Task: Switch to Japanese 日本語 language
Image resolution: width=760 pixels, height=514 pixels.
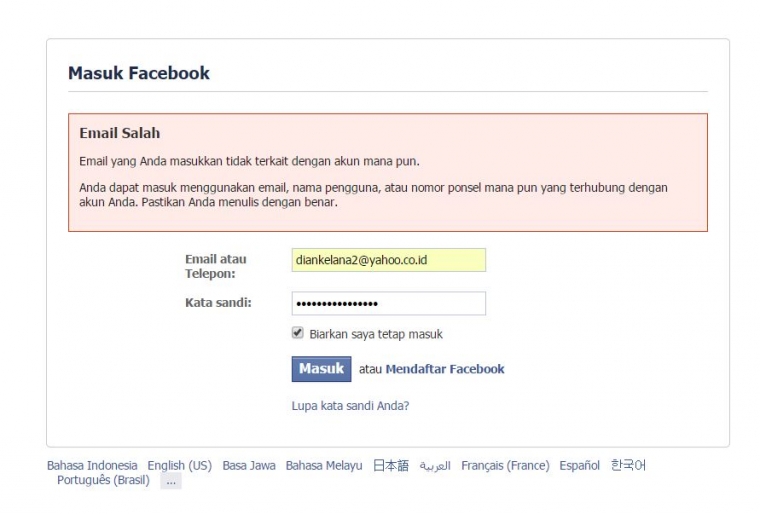Action: (391, 466)
